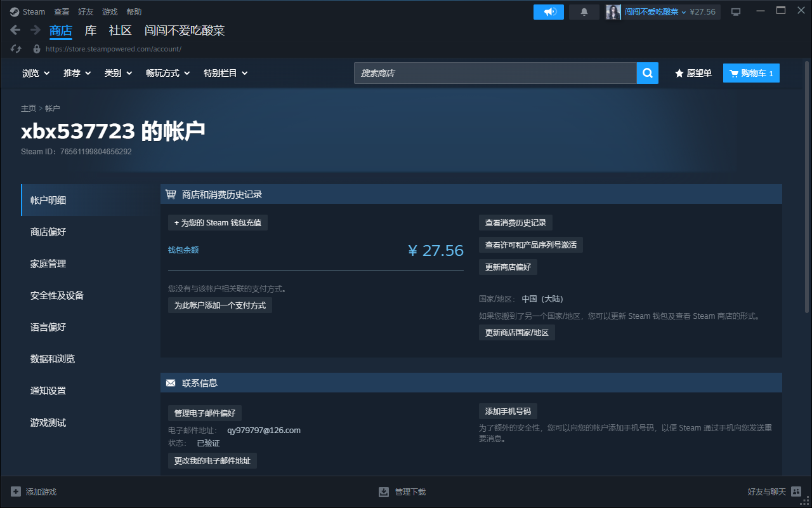Click the user avatar picture
The image size is (812, 508).
[x=613, y=12]
